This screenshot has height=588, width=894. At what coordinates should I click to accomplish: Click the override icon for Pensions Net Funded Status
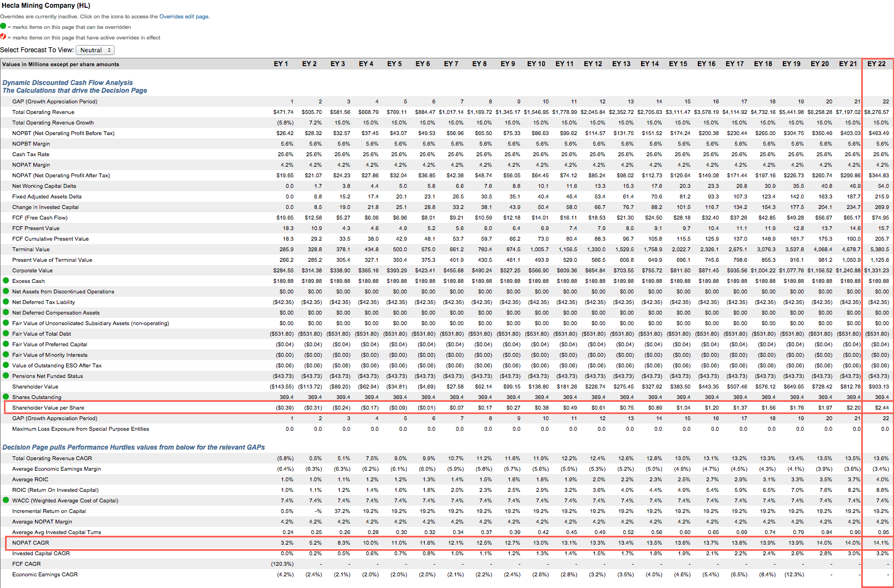[x=6, y=376]
